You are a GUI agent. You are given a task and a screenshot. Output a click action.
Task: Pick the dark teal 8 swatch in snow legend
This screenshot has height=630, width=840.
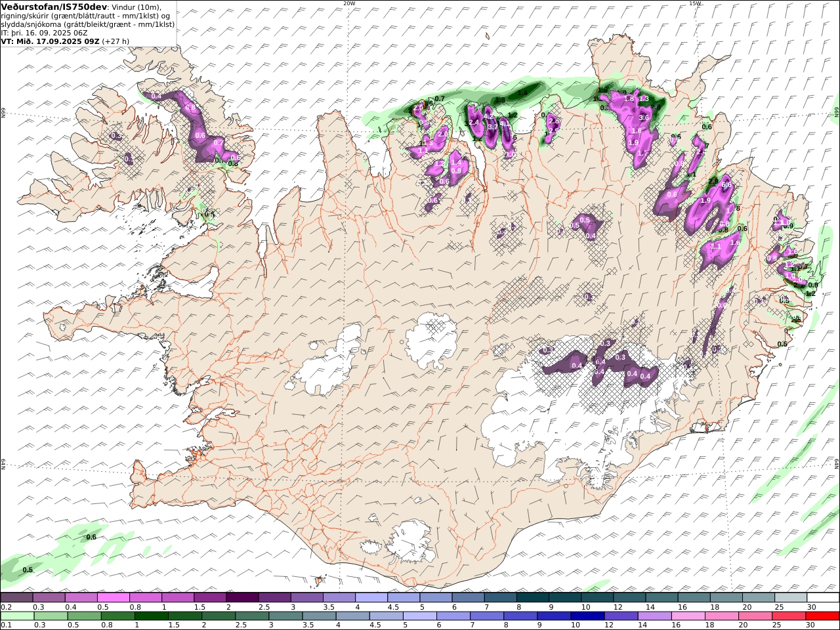(x=533, y=598)
